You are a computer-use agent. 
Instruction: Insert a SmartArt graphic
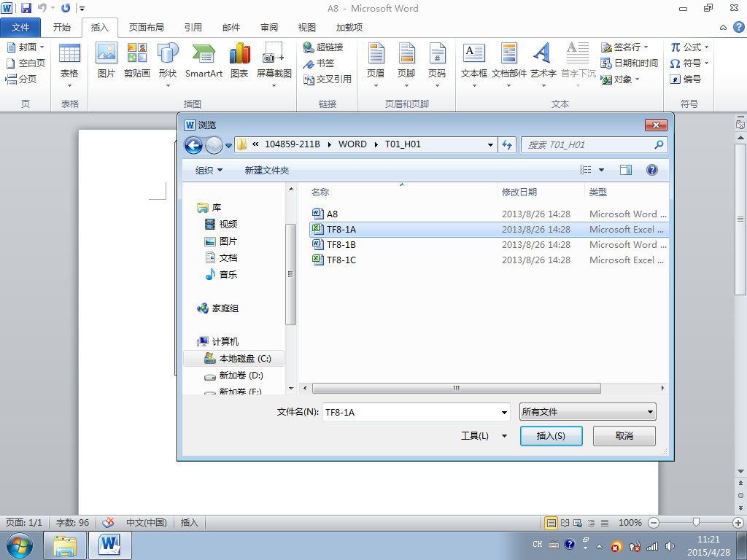[x=204, y=60]
